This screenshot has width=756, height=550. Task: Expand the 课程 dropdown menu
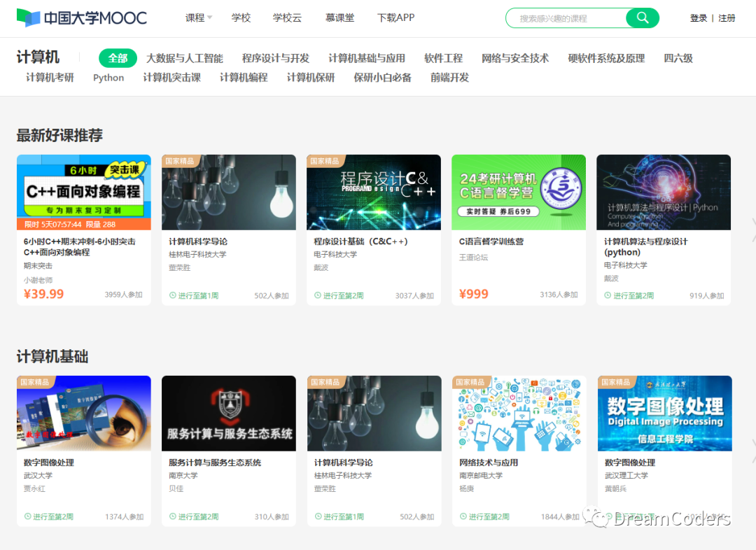point(199,17)
